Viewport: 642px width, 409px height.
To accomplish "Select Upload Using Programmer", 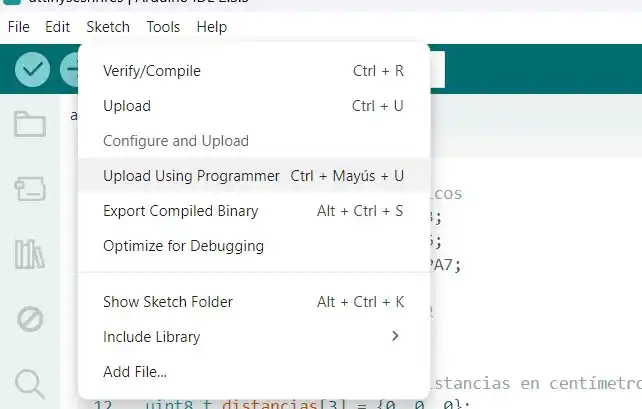I will pos(254,176).
